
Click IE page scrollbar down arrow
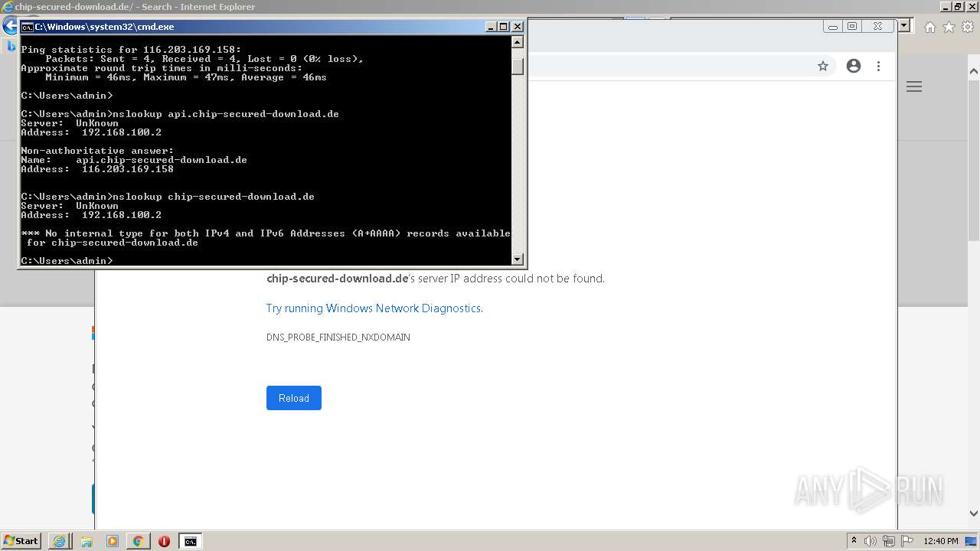click(x=974, y=514)
